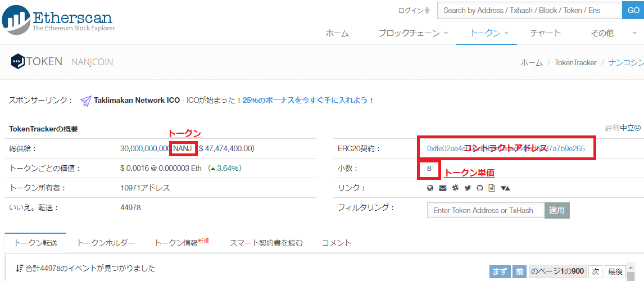
Task: Click the 適用 filter button
Action: [x=557, y=210]
